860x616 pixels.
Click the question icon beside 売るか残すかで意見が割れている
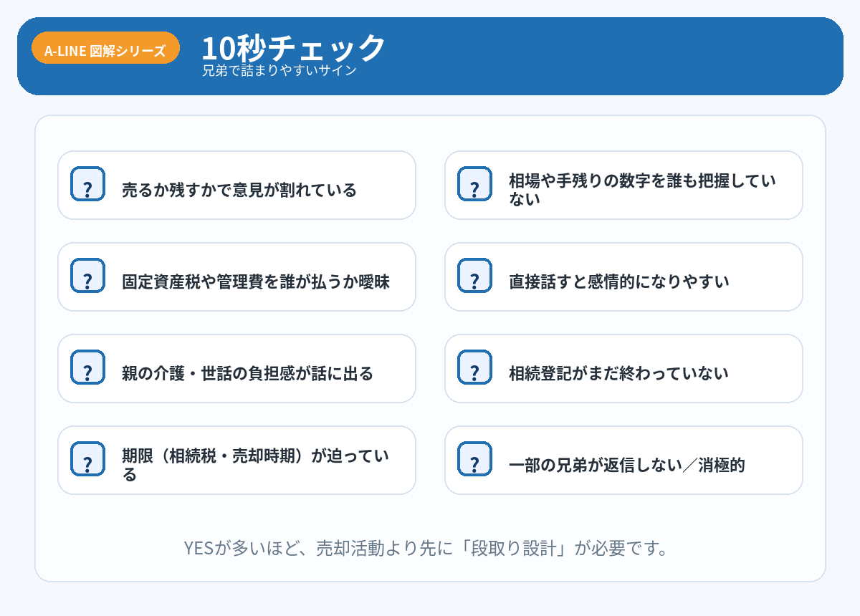pos(87,185)
